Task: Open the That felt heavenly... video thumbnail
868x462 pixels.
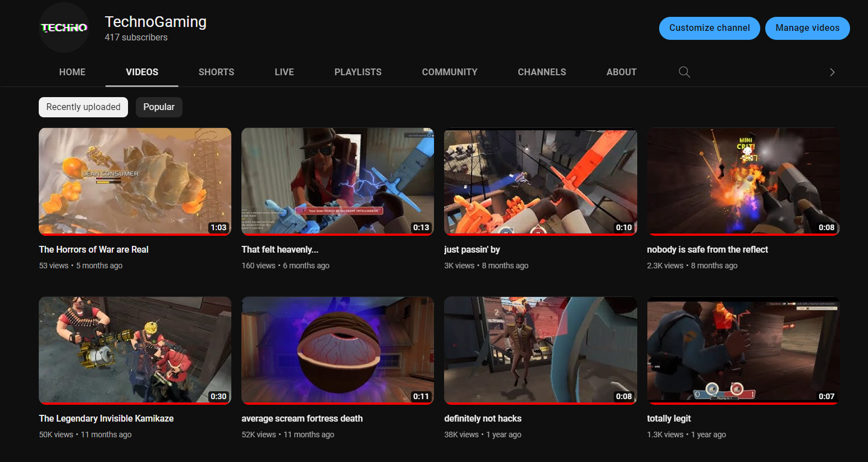Action: tap(337, 181)
